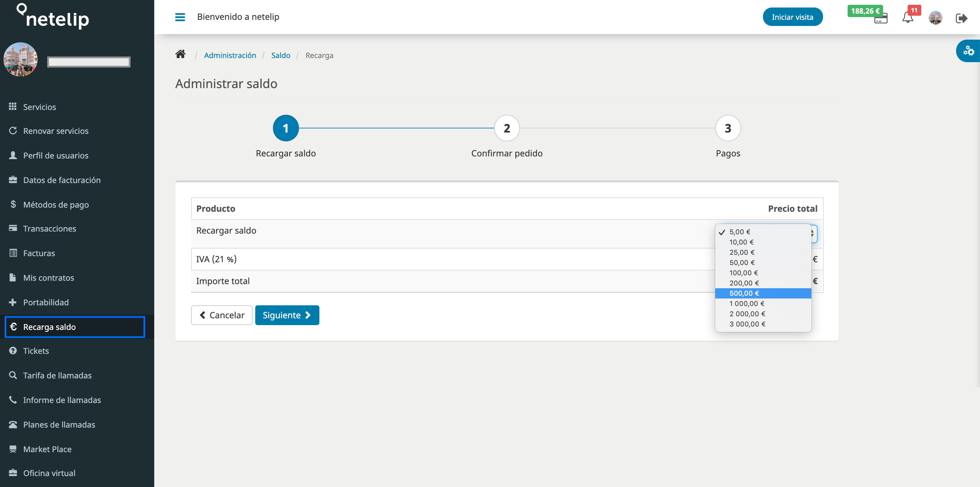Screen dimensions: 980x487
Task: Open Administración breadcrumb link
Action: (x=231, y=55)
